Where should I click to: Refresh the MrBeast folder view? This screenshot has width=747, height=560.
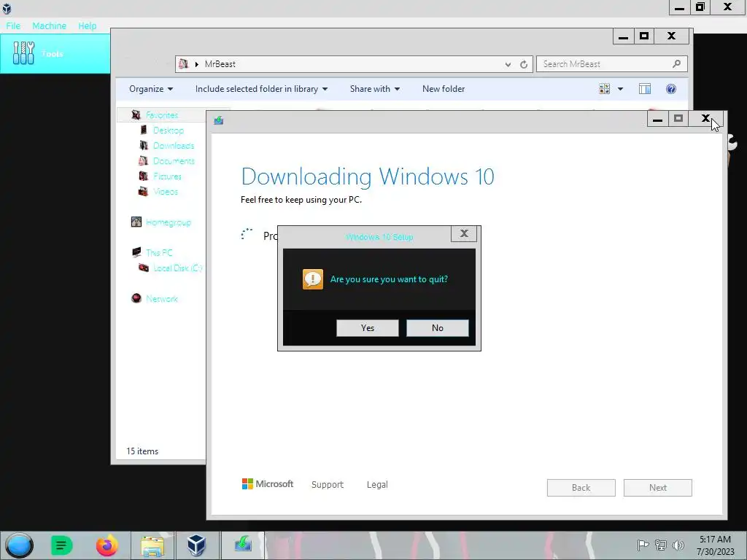524,64
